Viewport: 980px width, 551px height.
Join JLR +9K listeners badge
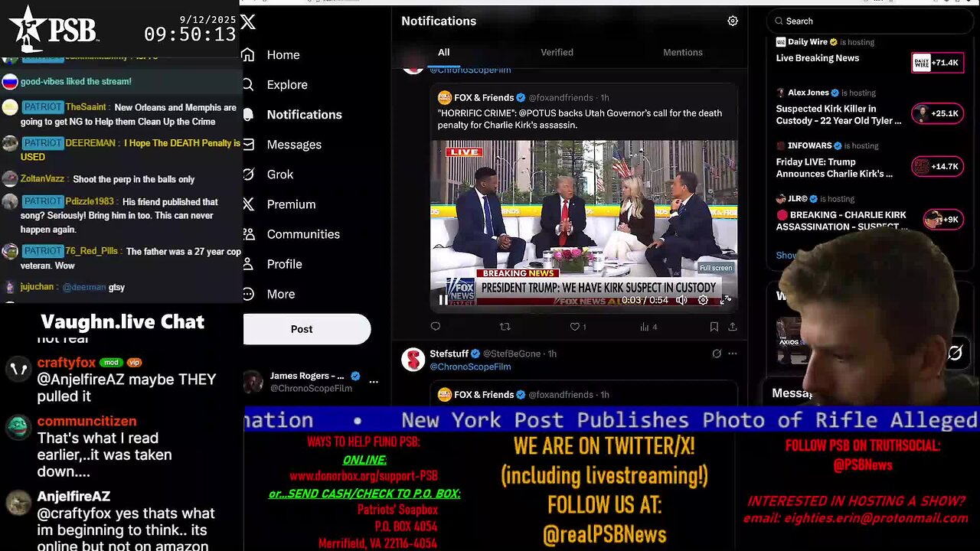pos(942,220)
